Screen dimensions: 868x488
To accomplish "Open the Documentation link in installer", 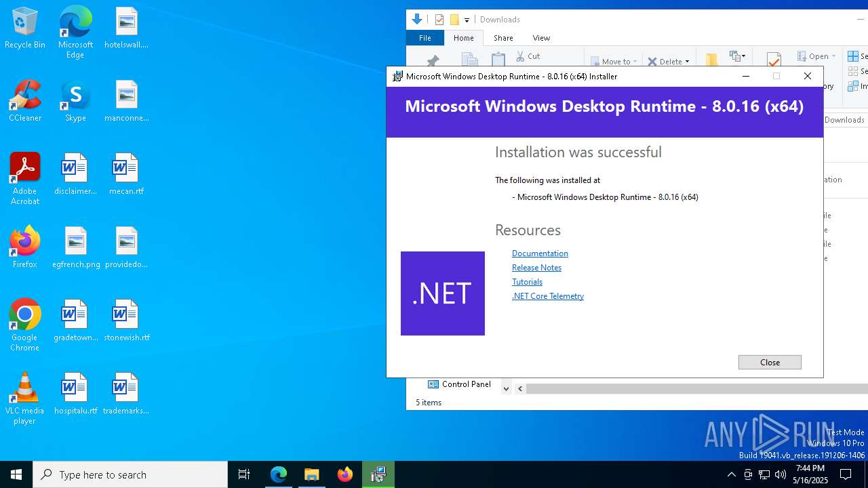I will 540,253.
